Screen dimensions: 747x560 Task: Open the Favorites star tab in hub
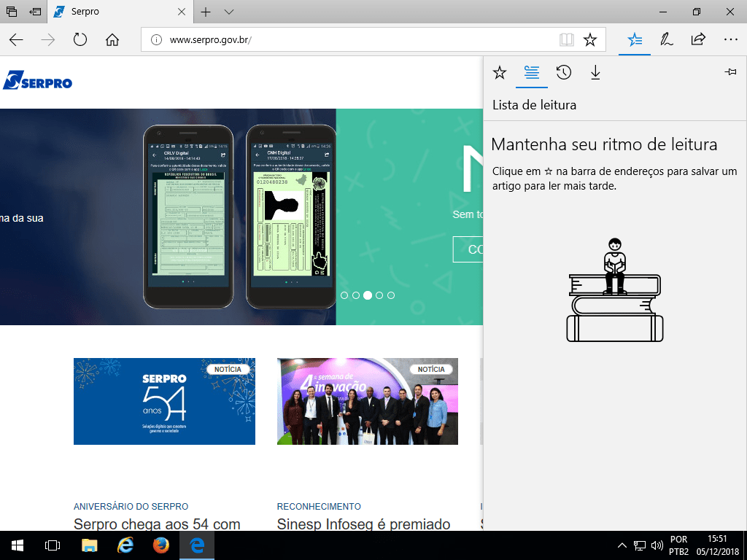[500, 72]
